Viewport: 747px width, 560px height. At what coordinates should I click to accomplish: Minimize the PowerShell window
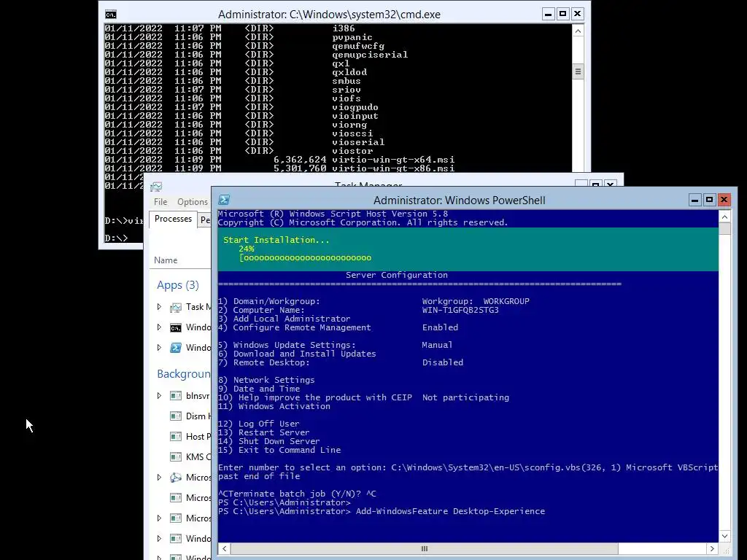click(694, 200)
